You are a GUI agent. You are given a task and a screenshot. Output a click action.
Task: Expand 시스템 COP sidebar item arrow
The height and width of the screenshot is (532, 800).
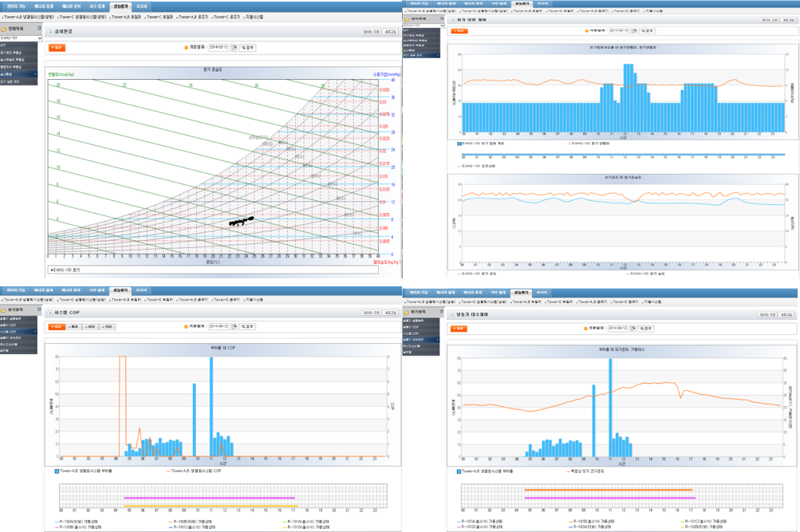coord(34,332)
